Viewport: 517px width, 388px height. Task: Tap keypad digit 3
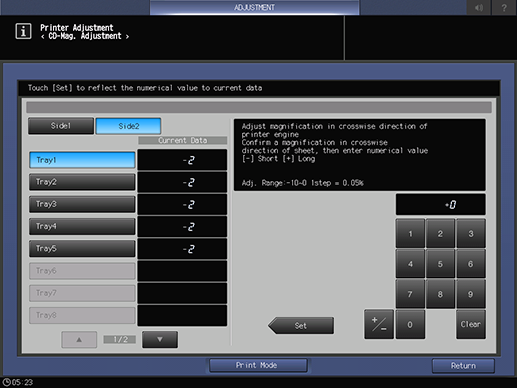click(x=471, y=233)
